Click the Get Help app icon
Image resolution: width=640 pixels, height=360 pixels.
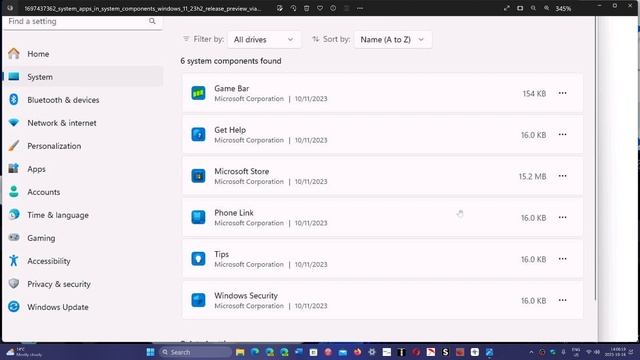[198, 134]
